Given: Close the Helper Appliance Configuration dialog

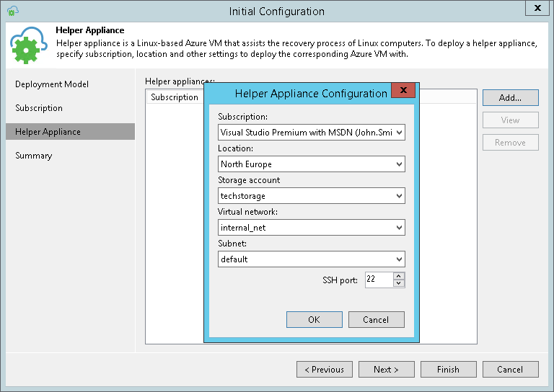Looking at the screenshot, I should pos(403,91).
